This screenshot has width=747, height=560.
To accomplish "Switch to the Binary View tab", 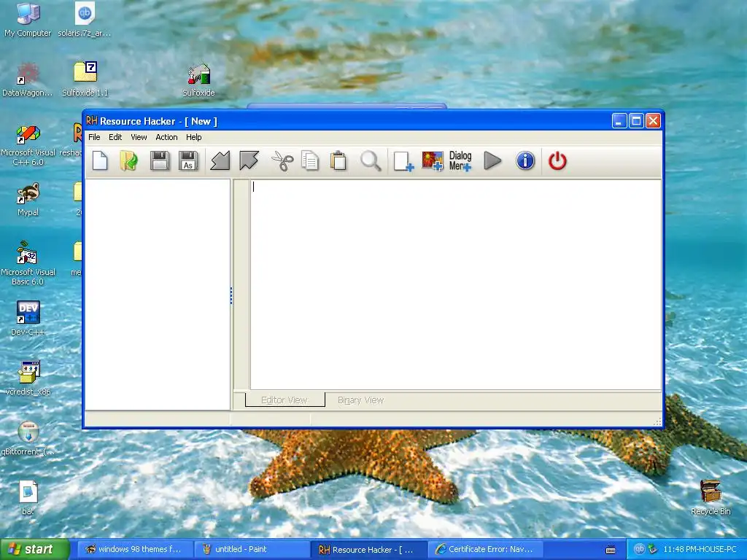I will click(360, 400).
